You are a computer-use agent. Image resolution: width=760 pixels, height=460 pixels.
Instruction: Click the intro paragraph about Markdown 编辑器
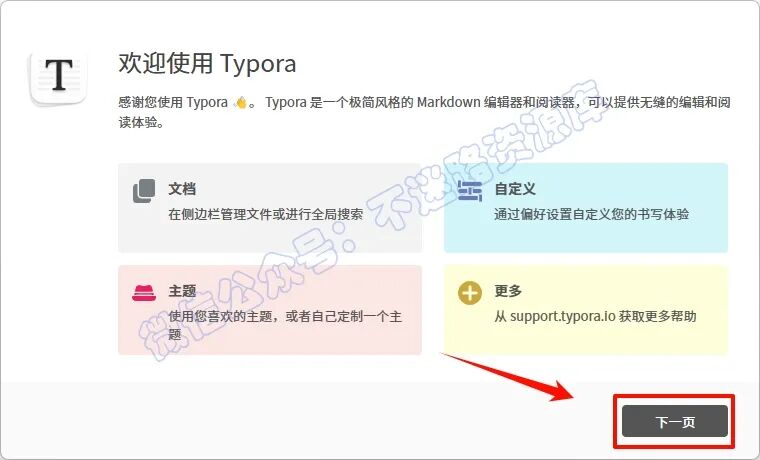tap(424, 112)
